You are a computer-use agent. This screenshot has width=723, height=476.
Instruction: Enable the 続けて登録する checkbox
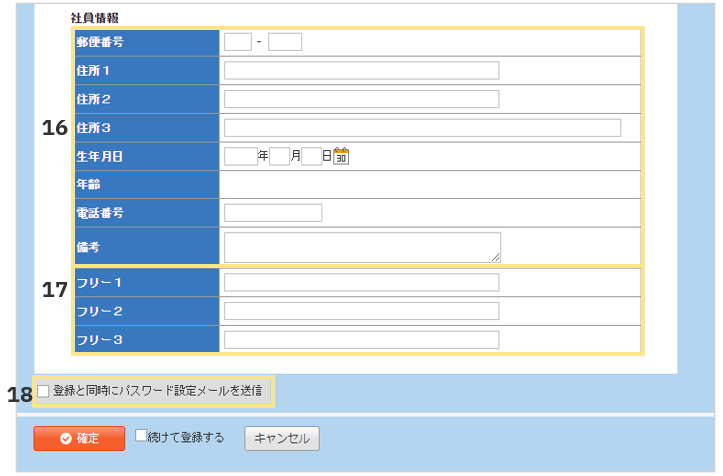pyautogui.click(x=141, y=436)
